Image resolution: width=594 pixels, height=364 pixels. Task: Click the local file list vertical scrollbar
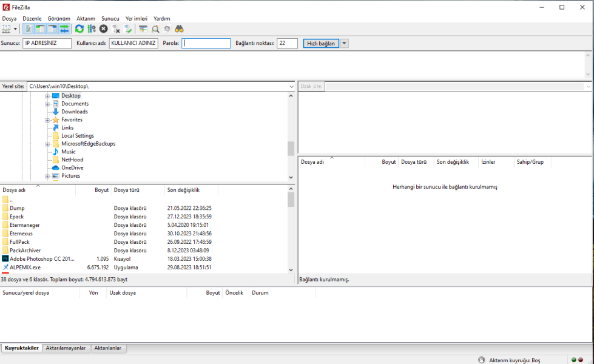(291, 231)
